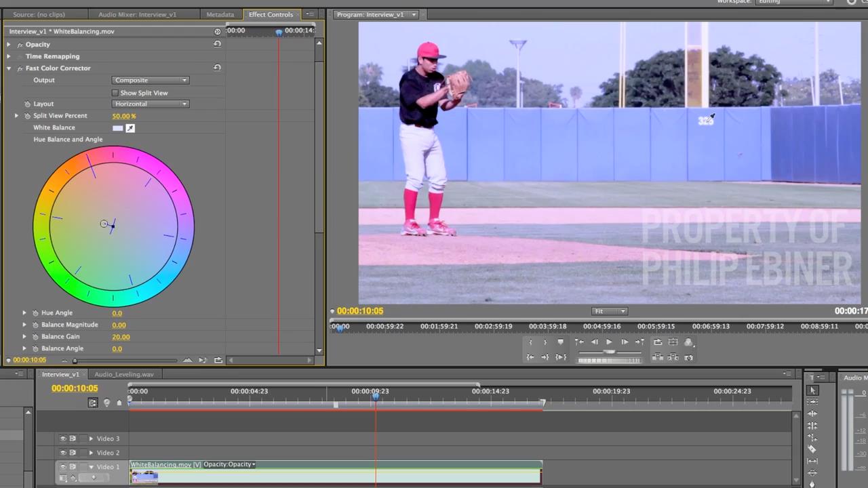This screenshot has height=488, width=868.
Task: Click the Play In to Out icon
Action: click(561, 357)
